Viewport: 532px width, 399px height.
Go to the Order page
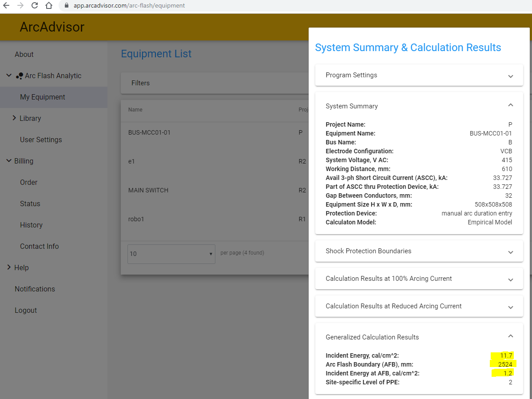click(28, 182)
